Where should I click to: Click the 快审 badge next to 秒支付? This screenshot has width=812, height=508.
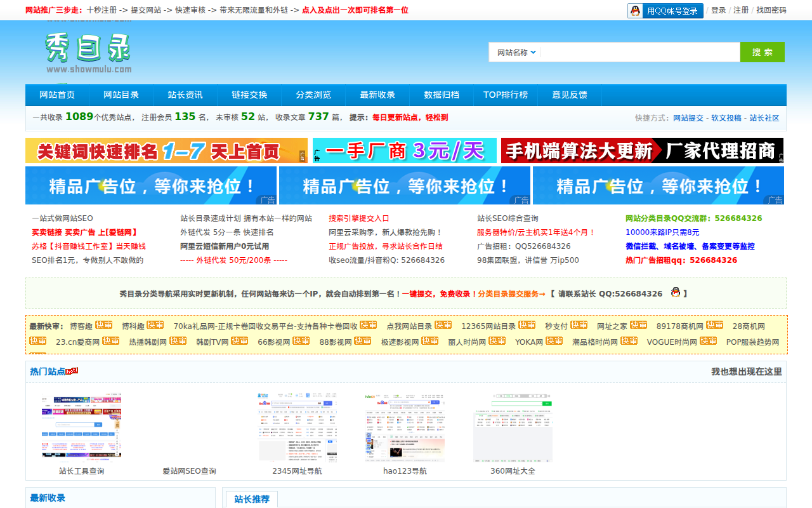tap(579, 325)
